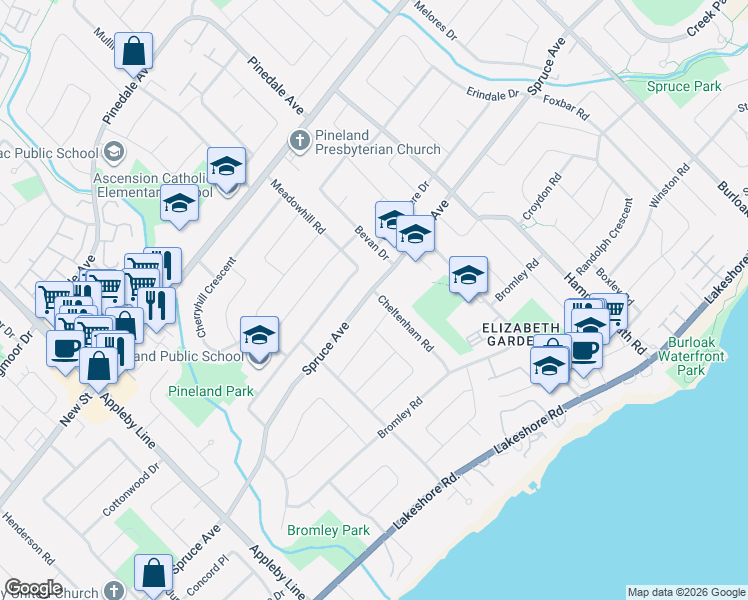Select coffee cup marker near New St
This screenshot has height=600, width=748.
pos(64,350)
